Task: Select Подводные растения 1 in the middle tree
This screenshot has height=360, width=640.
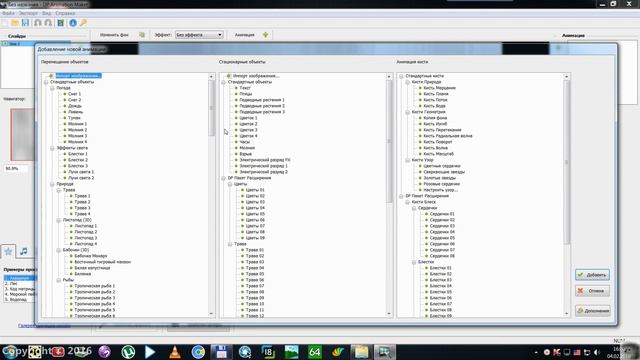Action: (x=262, y=100)
